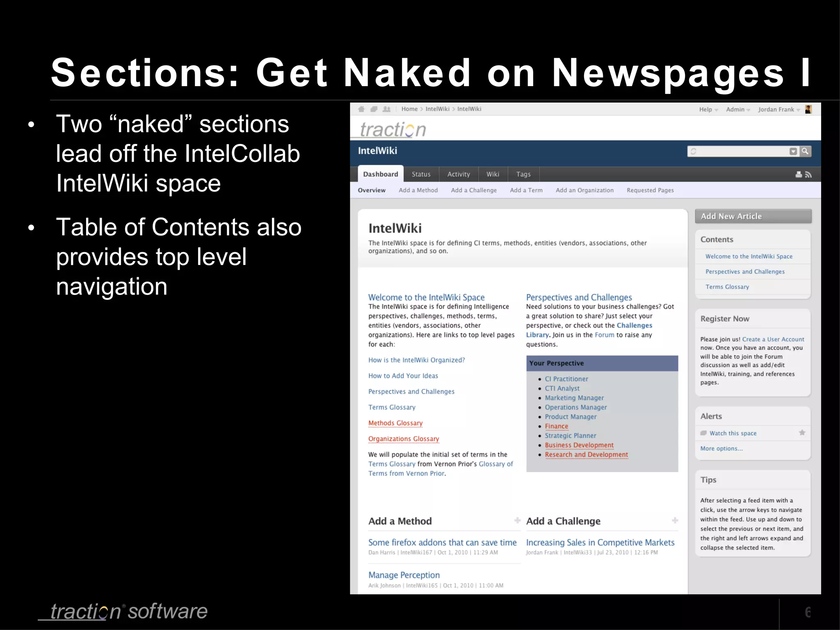Select the CTI Analyst perspective
840x630 pixels.
(x=562, y=388)
